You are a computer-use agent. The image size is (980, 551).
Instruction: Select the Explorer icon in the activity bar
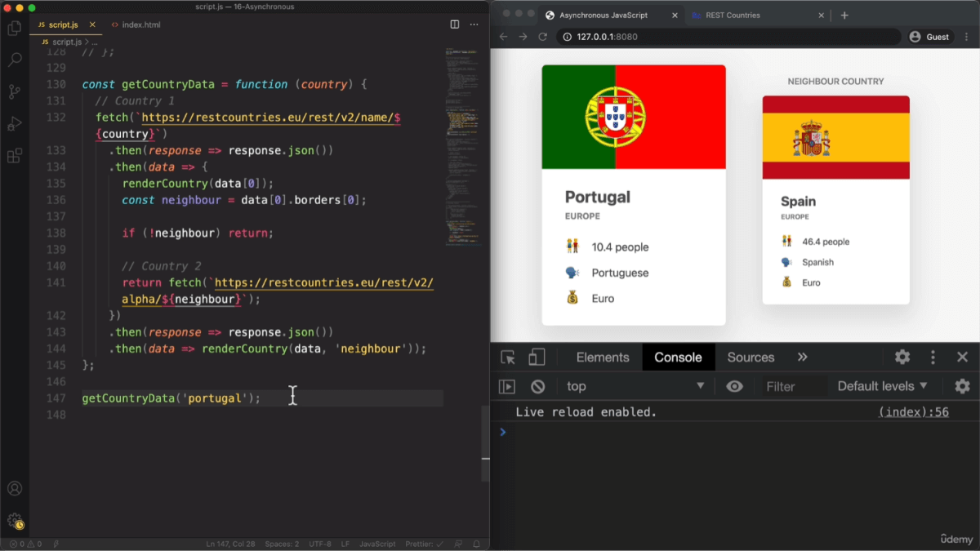[x=14, y=28]
